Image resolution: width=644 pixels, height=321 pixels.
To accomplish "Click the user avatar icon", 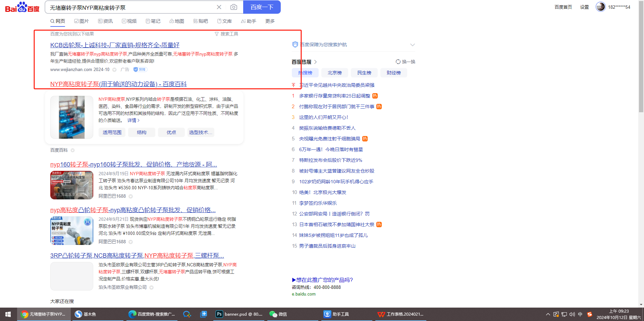I will (600, 7).
